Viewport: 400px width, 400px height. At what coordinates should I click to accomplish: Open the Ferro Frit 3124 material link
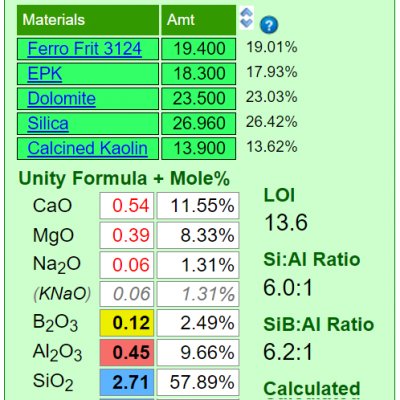pyautogui.click(x=85, y=49)
